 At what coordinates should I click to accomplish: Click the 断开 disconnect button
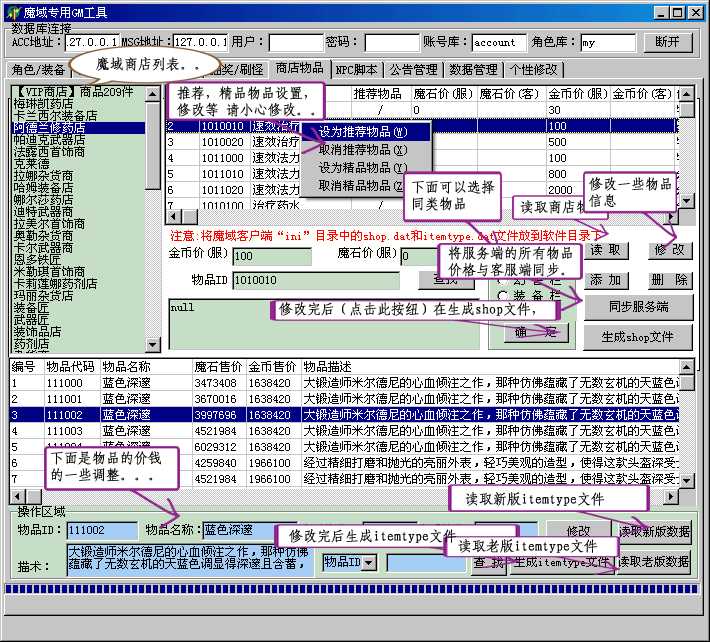click(667, 42)
